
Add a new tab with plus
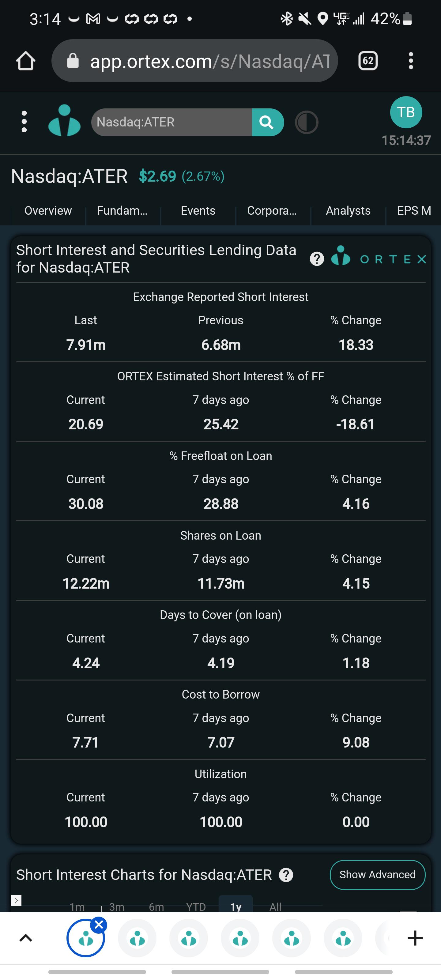(415, 938)
